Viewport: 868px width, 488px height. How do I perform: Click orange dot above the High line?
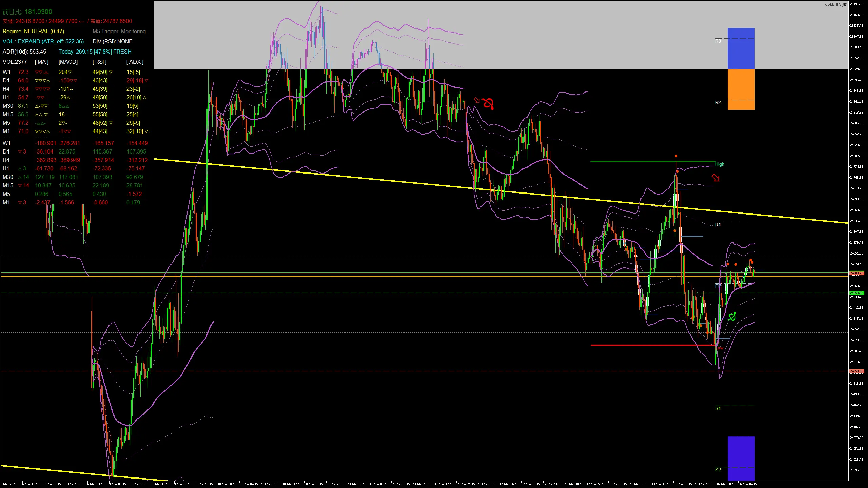(x=676, y=156)
